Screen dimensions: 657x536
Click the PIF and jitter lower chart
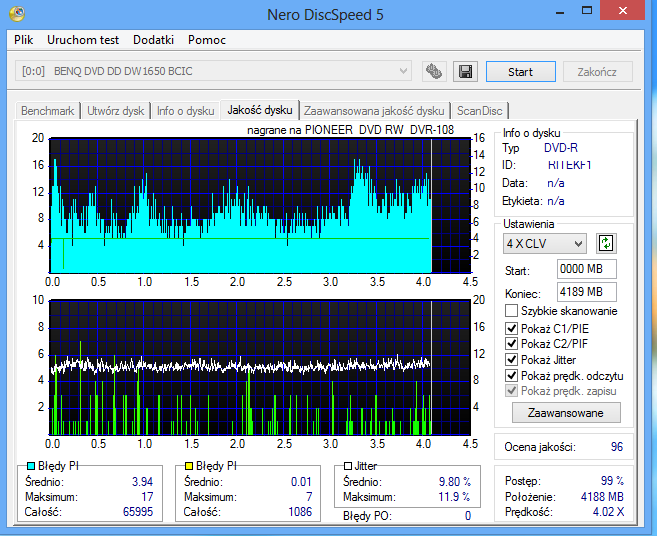pos(260,367)
